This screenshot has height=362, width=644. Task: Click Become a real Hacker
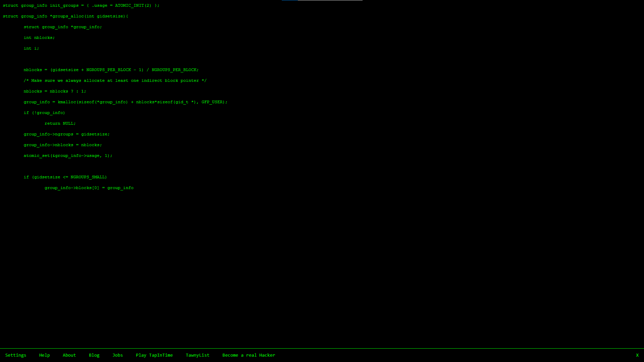(x=249, y=355)
